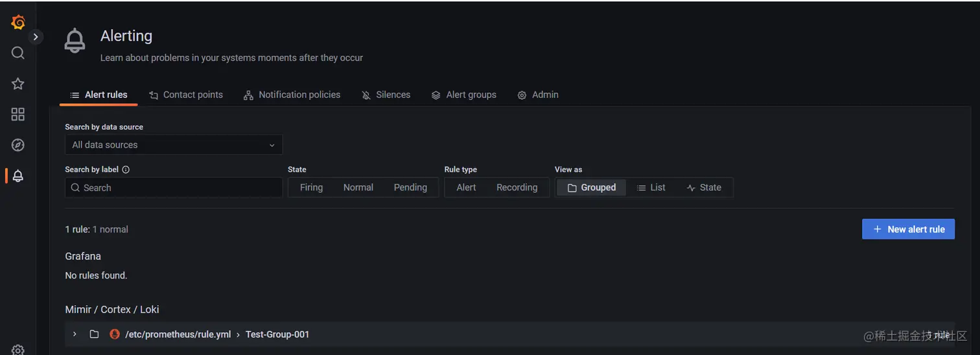
Task: Click the /etc/prometheus/rule.yml path text
Action: click(178, 335)
